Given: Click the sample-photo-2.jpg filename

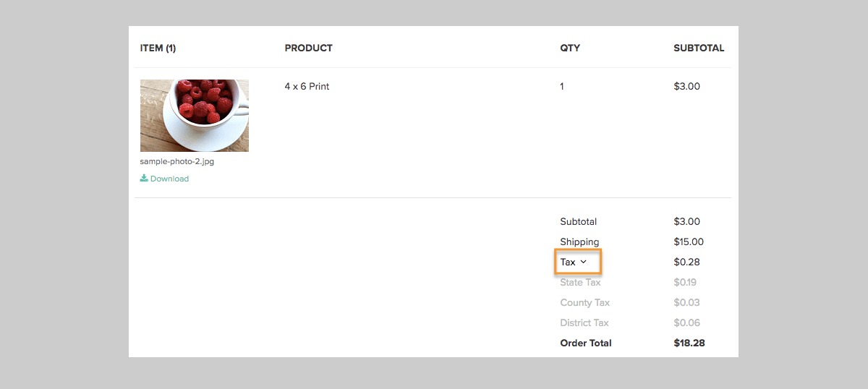Looking at the screenshot, I should 177,161.
